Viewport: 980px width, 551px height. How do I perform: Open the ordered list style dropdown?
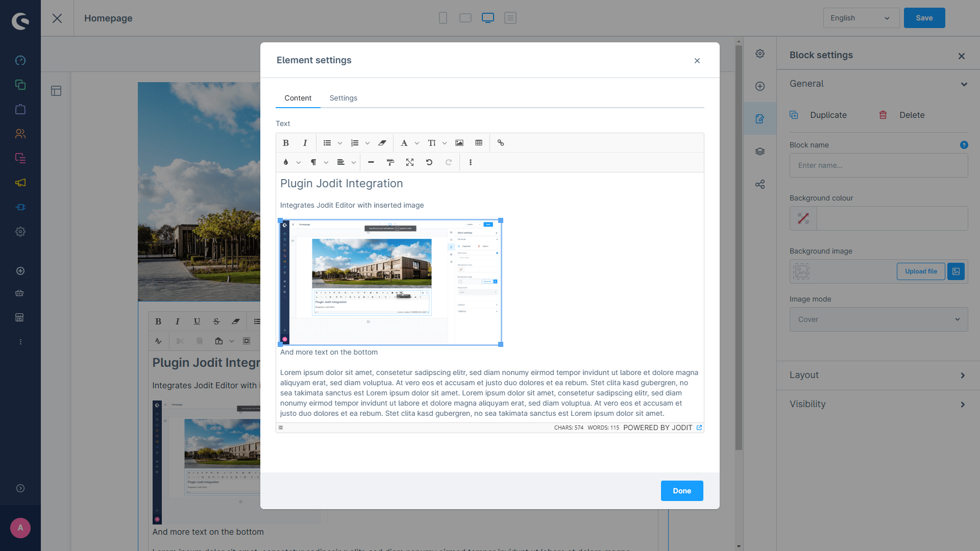pos(367,143)
